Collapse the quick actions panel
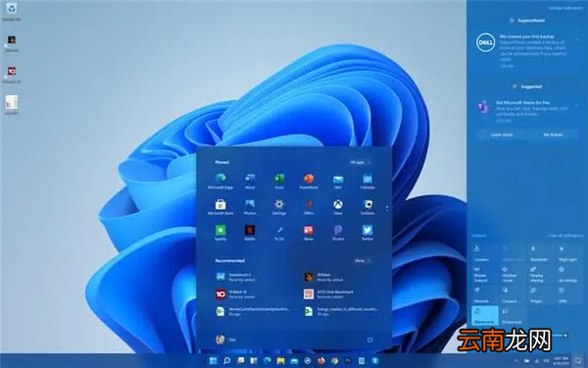This screenshot has height=368, width=588. 478,236
